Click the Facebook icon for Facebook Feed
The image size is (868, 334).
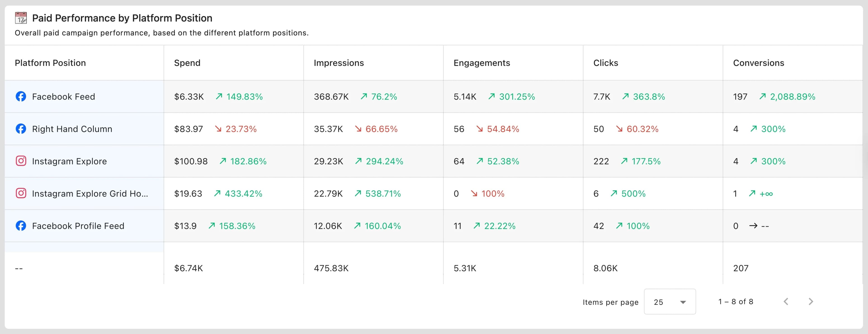21,96
